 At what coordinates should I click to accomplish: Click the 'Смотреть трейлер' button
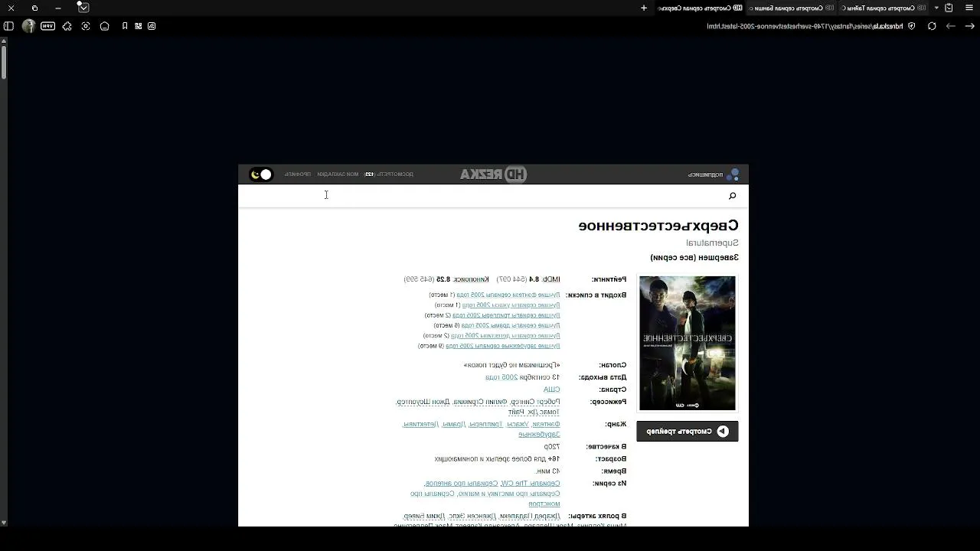688,431
